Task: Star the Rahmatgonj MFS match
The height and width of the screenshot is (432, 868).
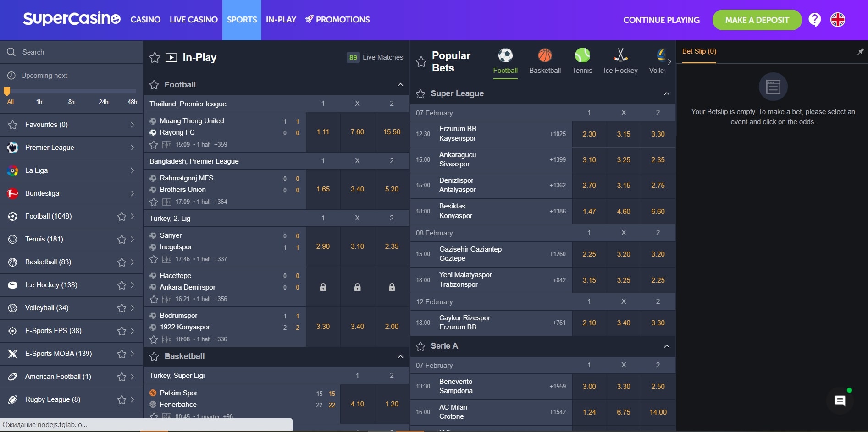Action: 154,202
